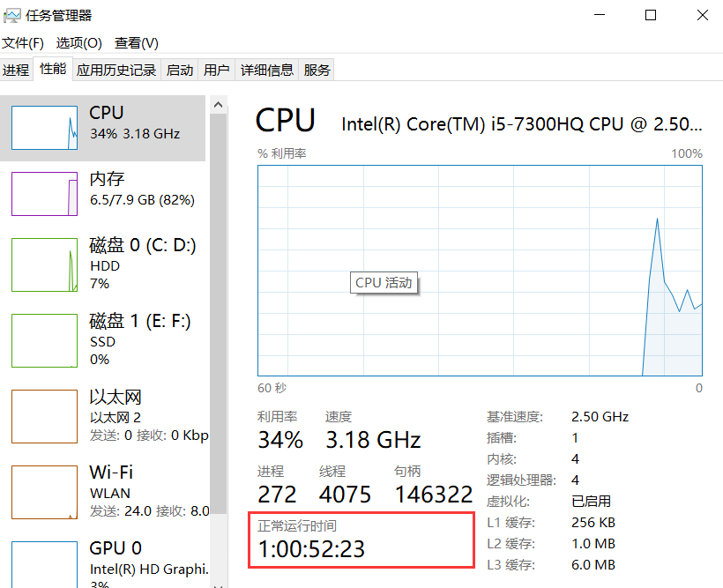The width and height of the screenshot is (723, 588).
Task: Switch to the 进程 tab
Action: click(x=16, y=71)
